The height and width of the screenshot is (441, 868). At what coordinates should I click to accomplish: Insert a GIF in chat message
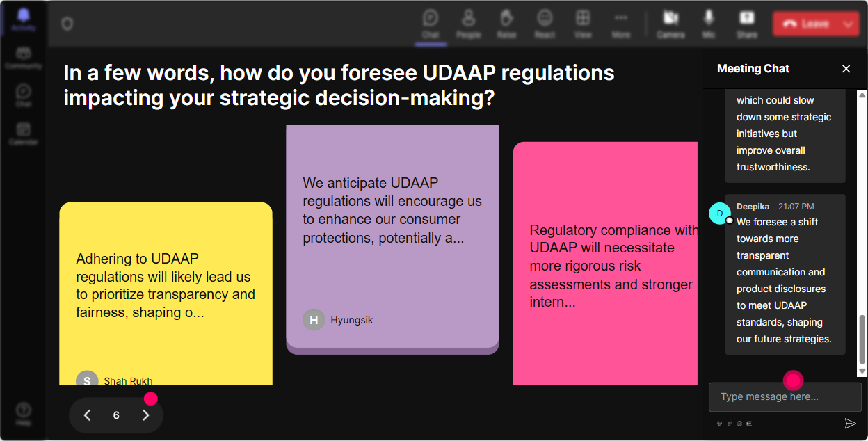749,424
